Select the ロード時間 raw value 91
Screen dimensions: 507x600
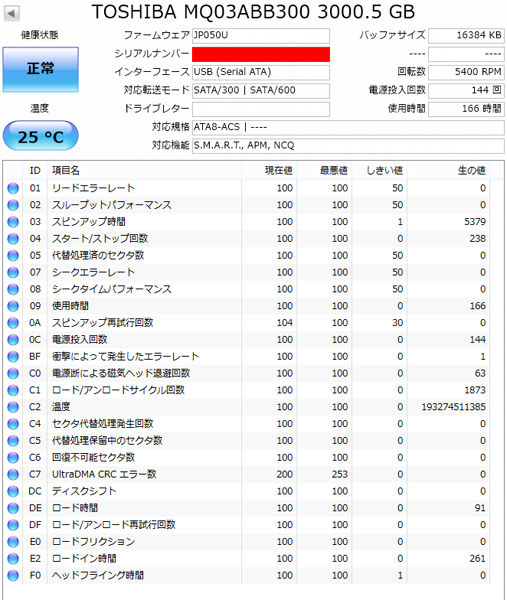pos(480,508)
